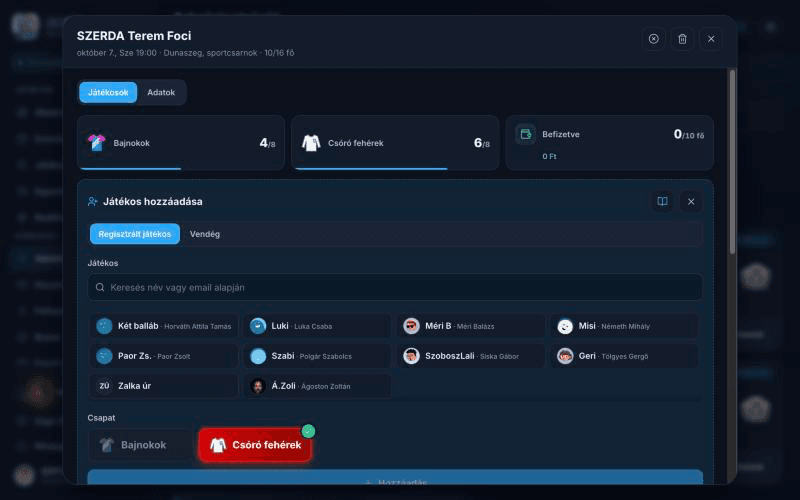The height and width of the screenshot is (500, 800).
Task: Click the Bajnokok jersey icon in team card
Action: tap(96, 143)
